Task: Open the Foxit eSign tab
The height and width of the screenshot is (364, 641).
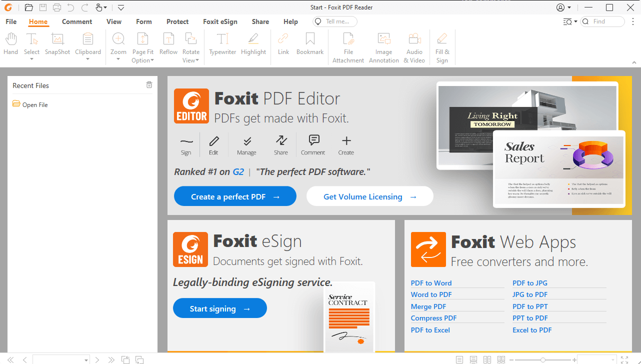Action: tap(220, 21)
